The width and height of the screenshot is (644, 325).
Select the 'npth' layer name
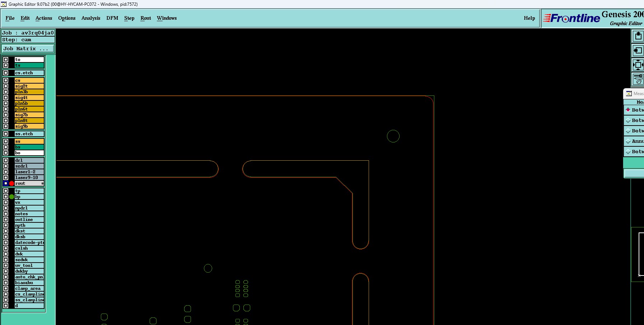point(29,225)
